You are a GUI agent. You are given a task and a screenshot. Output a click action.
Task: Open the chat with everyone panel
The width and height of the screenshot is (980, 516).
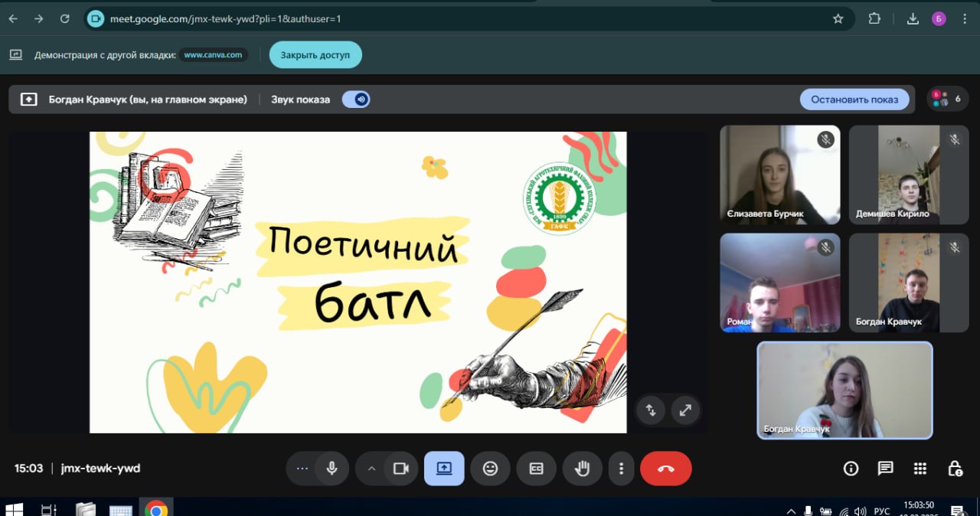click(x=885, y=469)
